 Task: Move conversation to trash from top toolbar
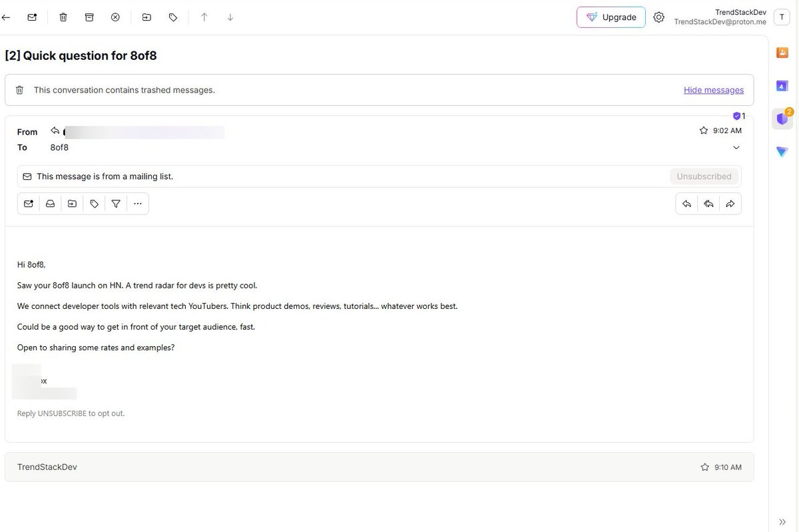pyautogui.click(x=63, y=17)
